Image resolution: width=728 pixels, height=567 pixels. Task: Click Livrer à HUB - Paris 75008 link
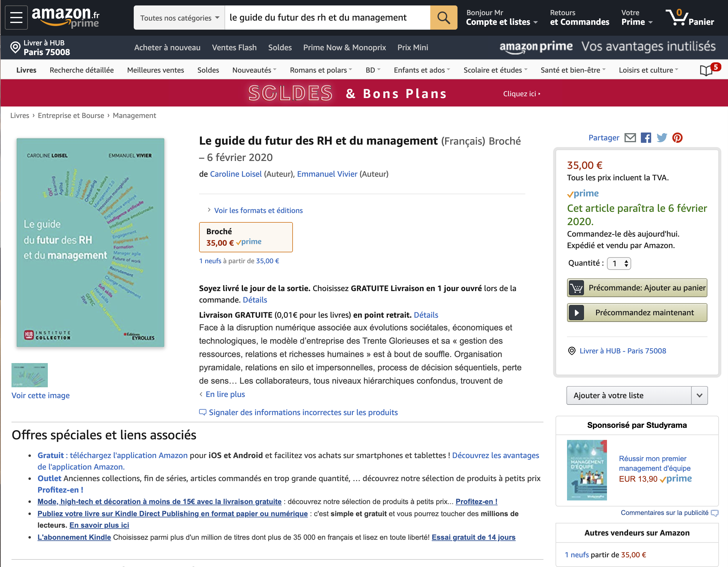coord(623,351)
